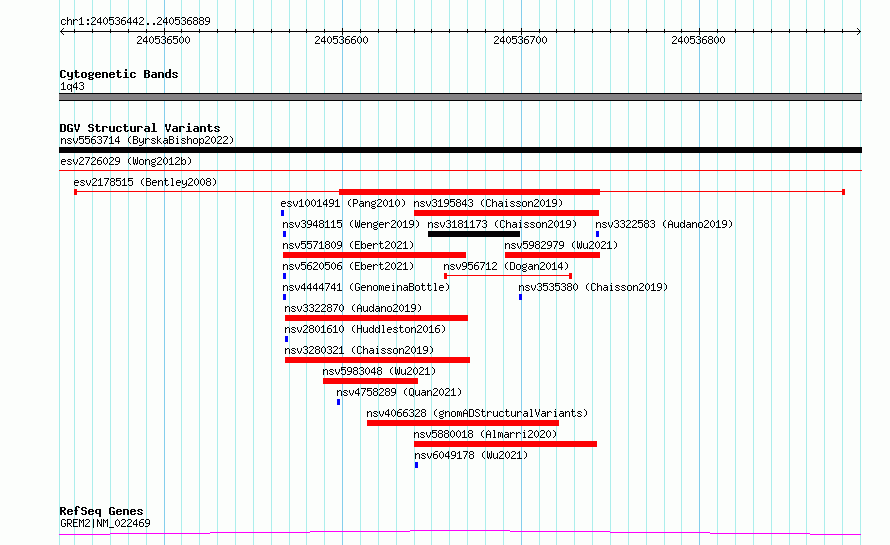Open nsv3280321 (Chaisson2019) label
Image resolution: width=890 pixels, height=545 pixels.
pyautogui.click(x=359, y=350)
